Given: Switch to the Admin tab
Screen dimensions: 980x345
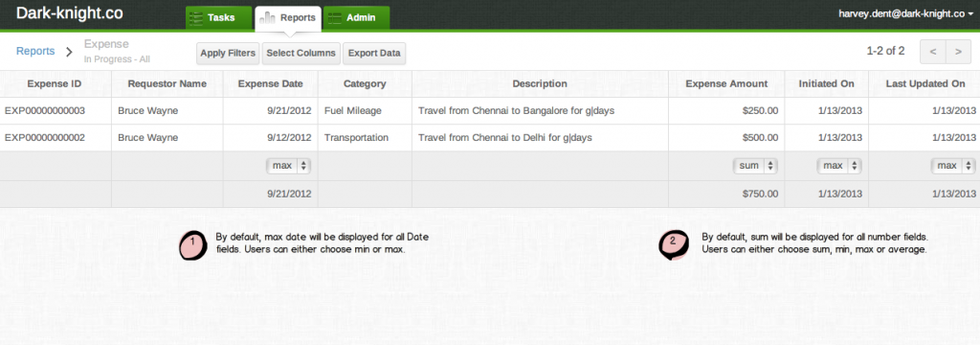Looking at the screenshot, I should [356, 17].
